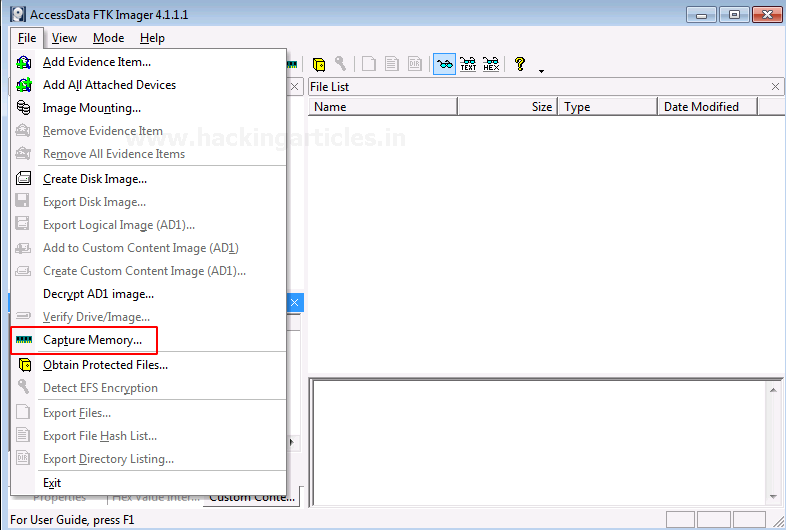786x530 pixels.
Task: Select Capture Memory... menu entry
Action: 149,340
